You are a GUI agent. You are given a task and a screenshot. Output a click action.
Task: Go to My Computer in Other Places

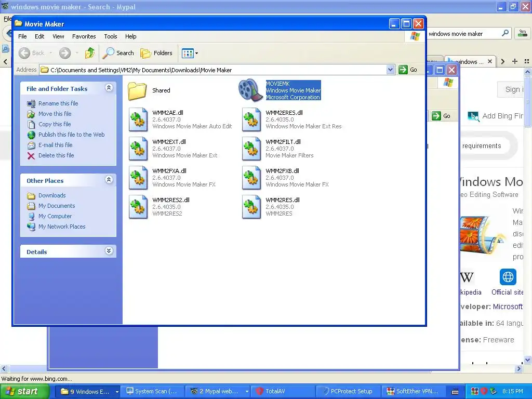[x=55, y=216]
